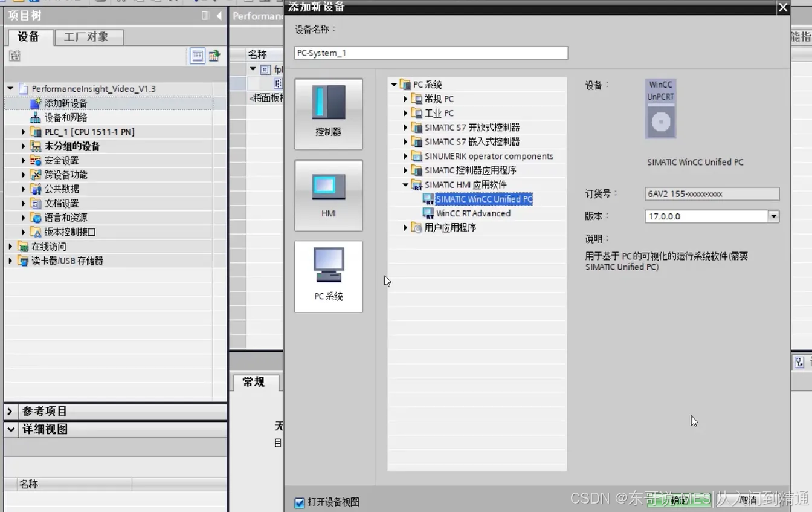Collapse the PC 系统 tree root
This screenshot has width=812, height=512.
(x=395, y=85)
